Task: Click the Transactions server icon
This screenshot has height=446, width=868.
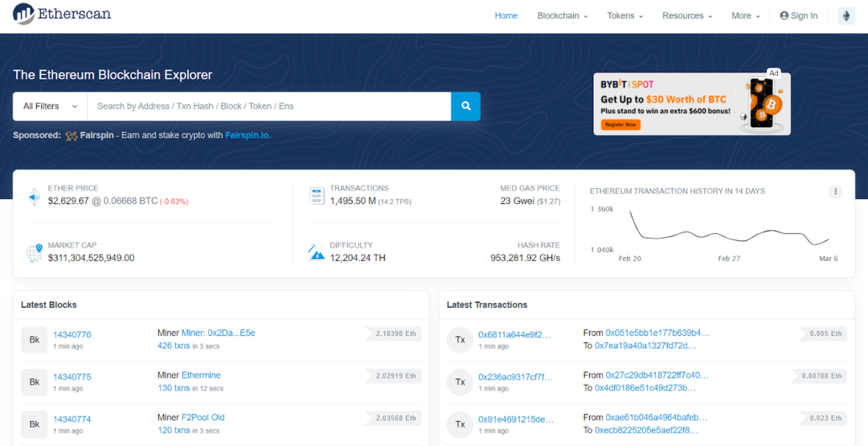Action: [317, 196]
